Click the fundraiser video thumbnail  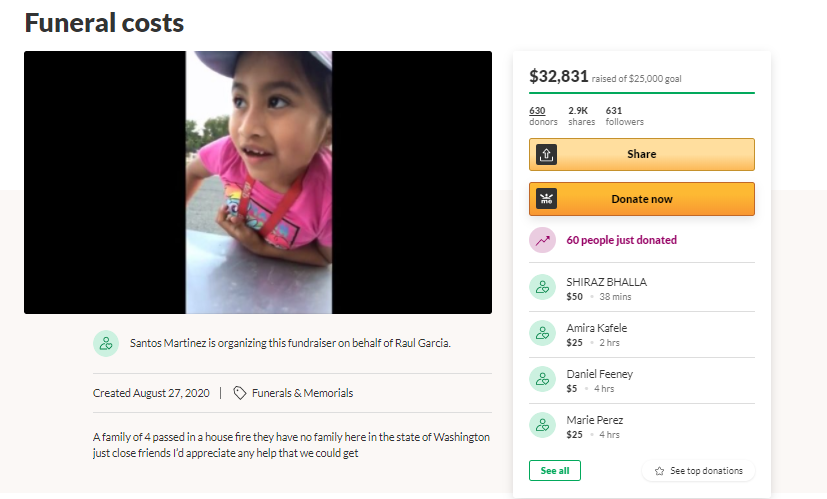tap(258, 183)
